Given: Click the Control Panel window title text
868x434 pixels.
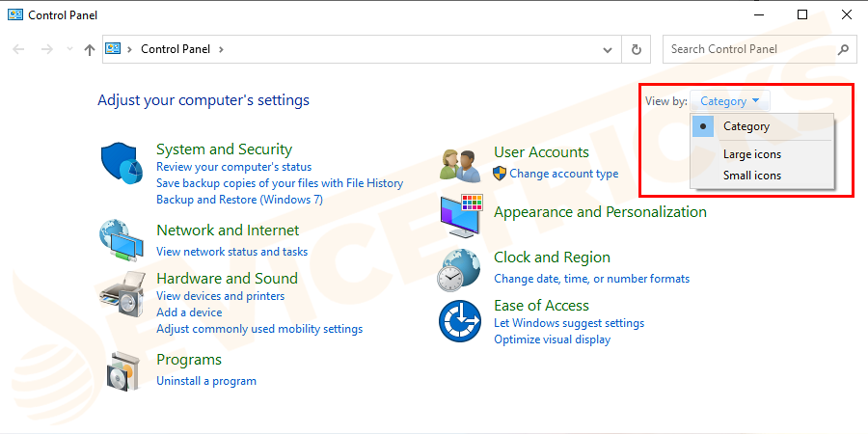Looking at the screenshot, I should click(63, 14).
